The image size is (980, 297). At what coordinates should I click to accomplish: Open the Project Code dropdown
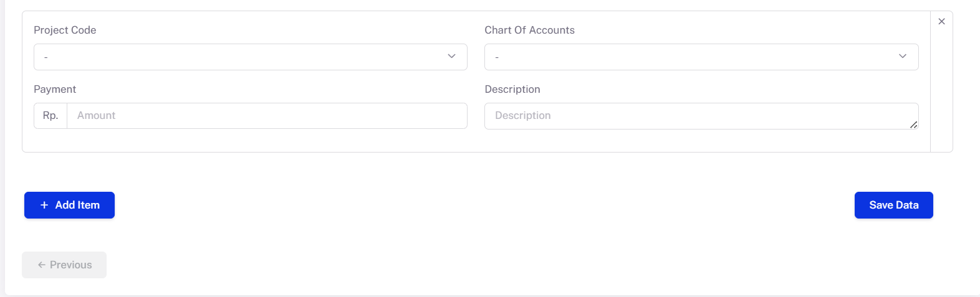250,57
